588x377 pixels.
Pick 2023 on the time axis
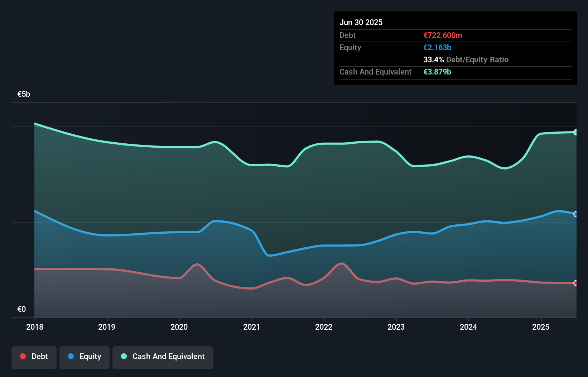tap(396, 327)
